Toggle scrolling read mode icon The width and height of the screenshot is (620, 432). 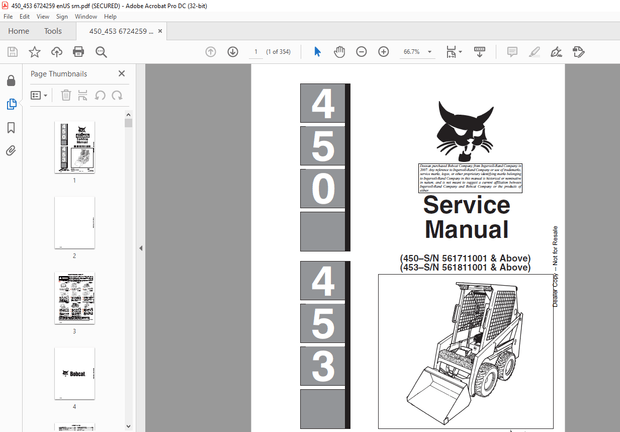coord(479,52)
